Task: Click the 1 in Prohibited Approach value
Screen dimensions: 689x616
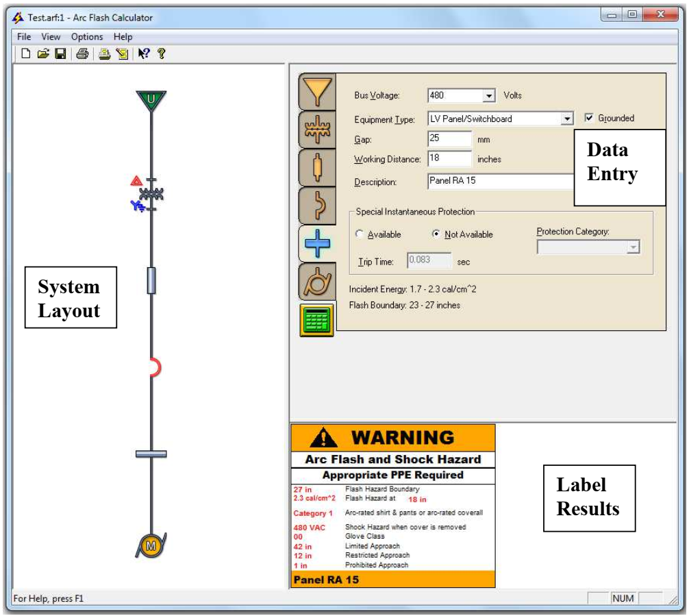Action: [x=300, y=565]
